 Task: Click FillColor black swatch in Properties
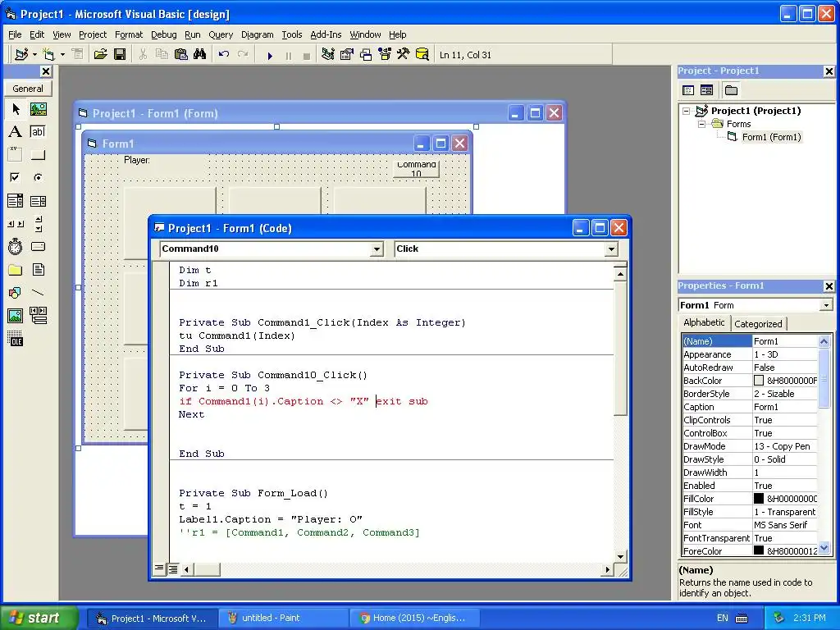click(759, 498)
